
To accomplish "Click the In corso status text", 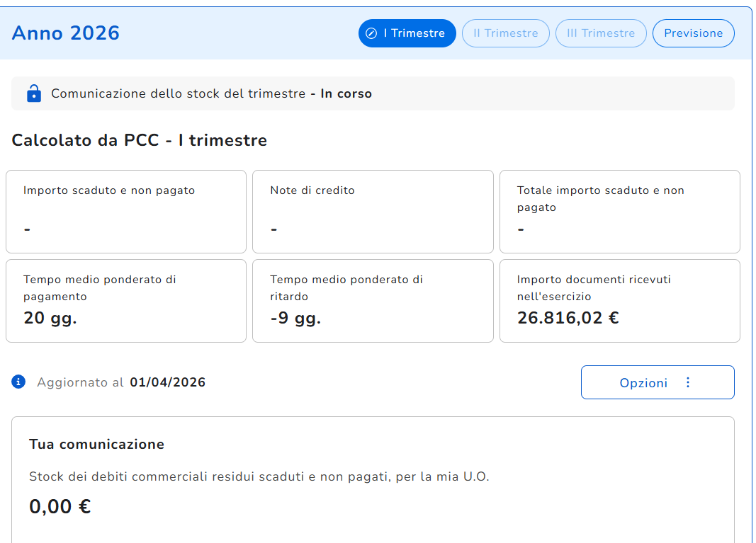I will [x=346, y=93].
